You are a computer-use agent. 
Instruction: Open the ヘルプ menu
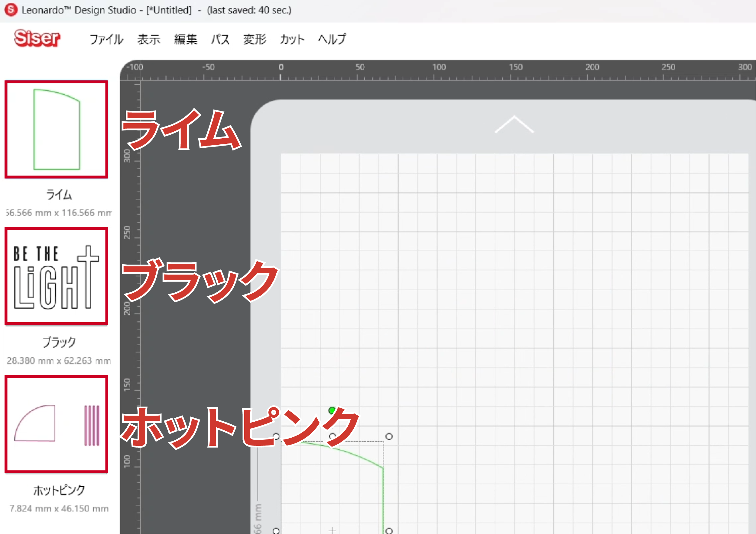332,39
